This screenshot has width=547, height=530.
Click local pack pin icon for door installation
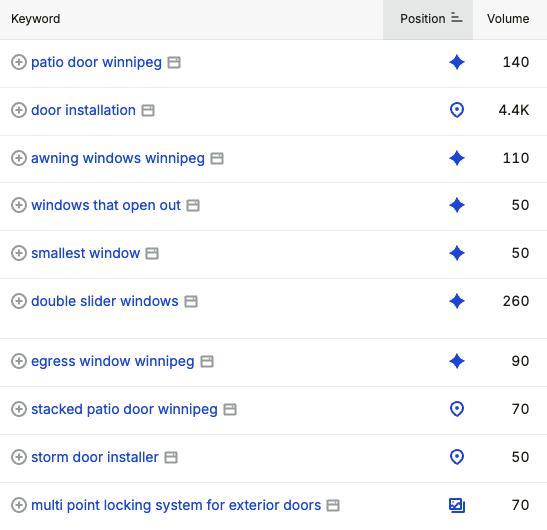click(x=457, y=110)
